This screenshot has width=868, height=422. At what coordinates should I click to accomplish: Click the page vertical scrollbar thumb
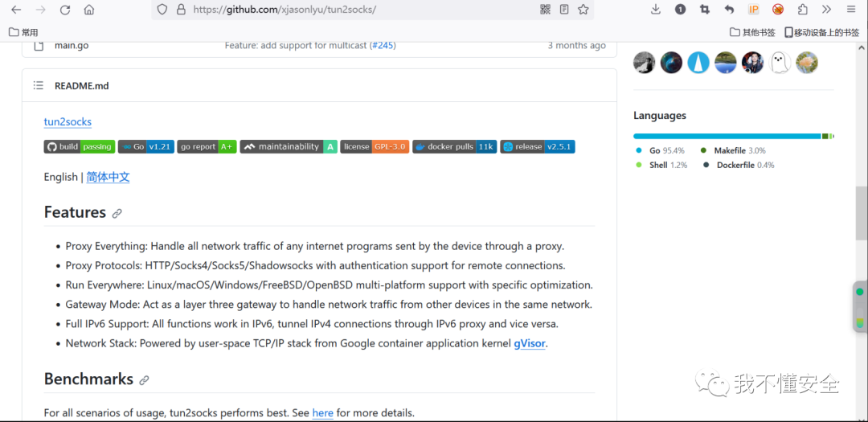pos(862,213)
